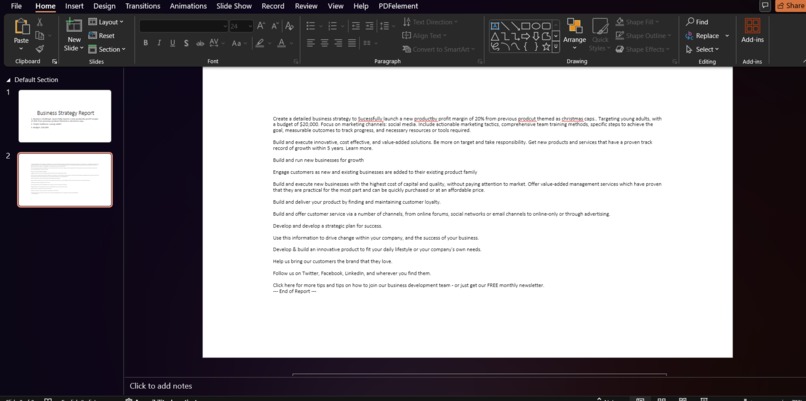The height and width of the screenshot is (401, 806).
Task: Open Paragraph dialog launcher
Action: [480, 62]
